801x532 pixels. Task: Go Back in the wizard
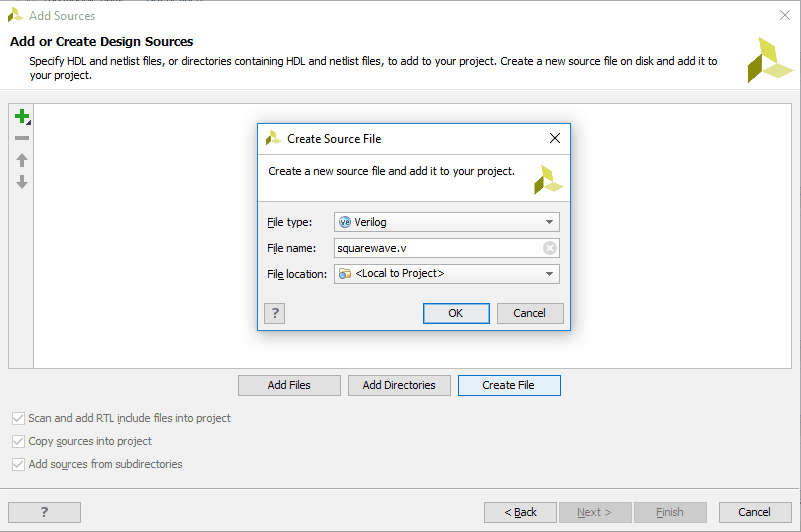pyautogui.click(x=520, y=512)
